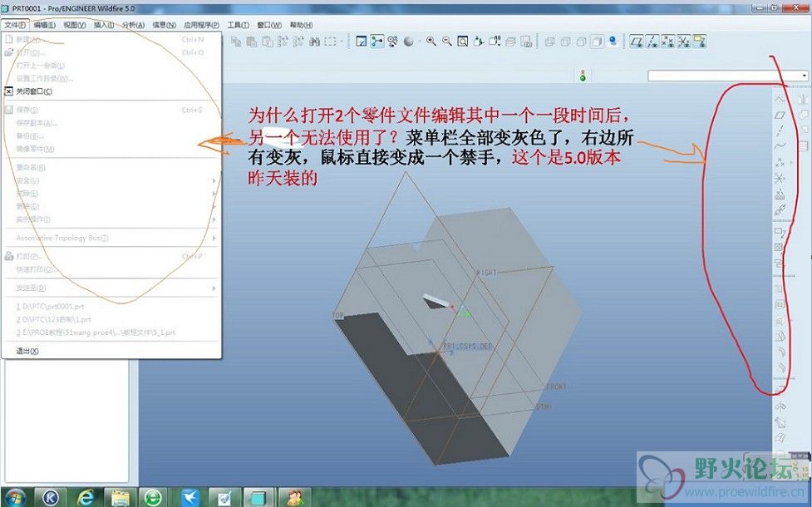The width and height of the screenshot is (812, 507).
Task: Open the 工具(T) menu
Action: point(239,25)
